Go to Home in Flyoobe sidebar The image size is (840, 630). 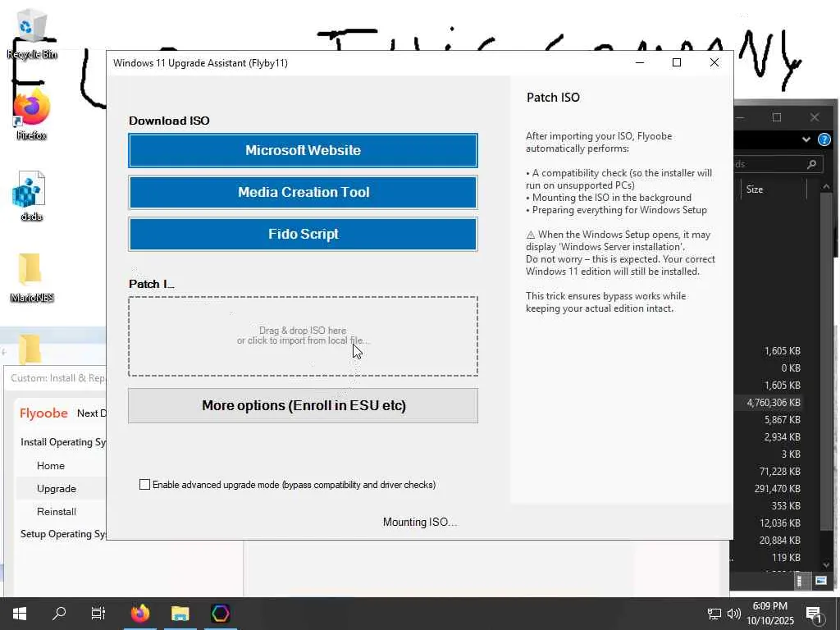pyautogui.click(x=50, y=466)
